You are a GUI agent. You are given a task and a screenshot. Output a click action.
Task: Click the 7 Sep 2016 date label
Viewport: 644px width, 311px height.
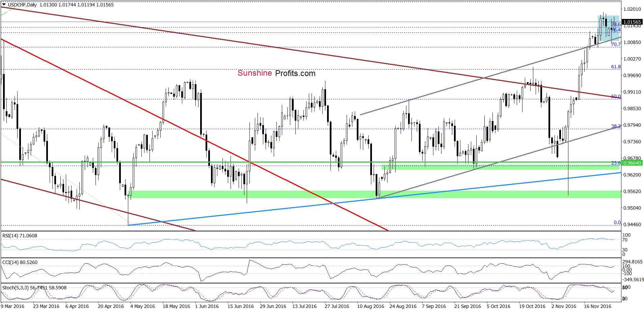click(434, 306)
